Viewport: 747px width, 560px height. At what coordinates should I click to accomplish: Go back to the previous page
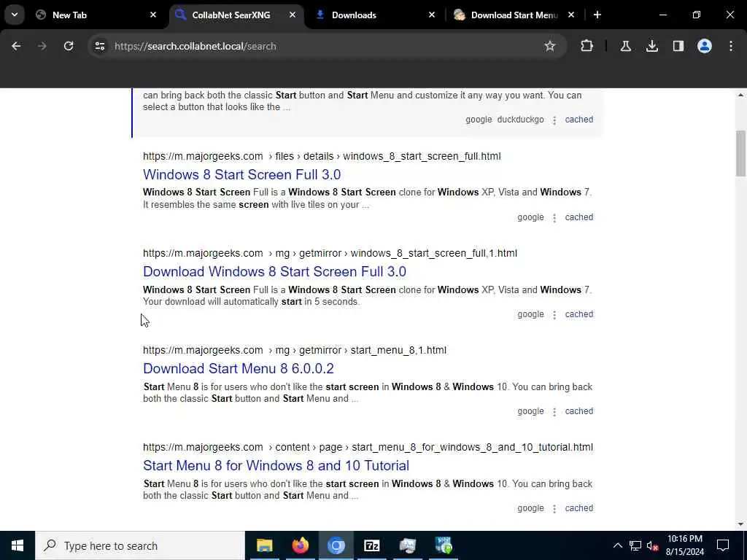pos(16,46)
